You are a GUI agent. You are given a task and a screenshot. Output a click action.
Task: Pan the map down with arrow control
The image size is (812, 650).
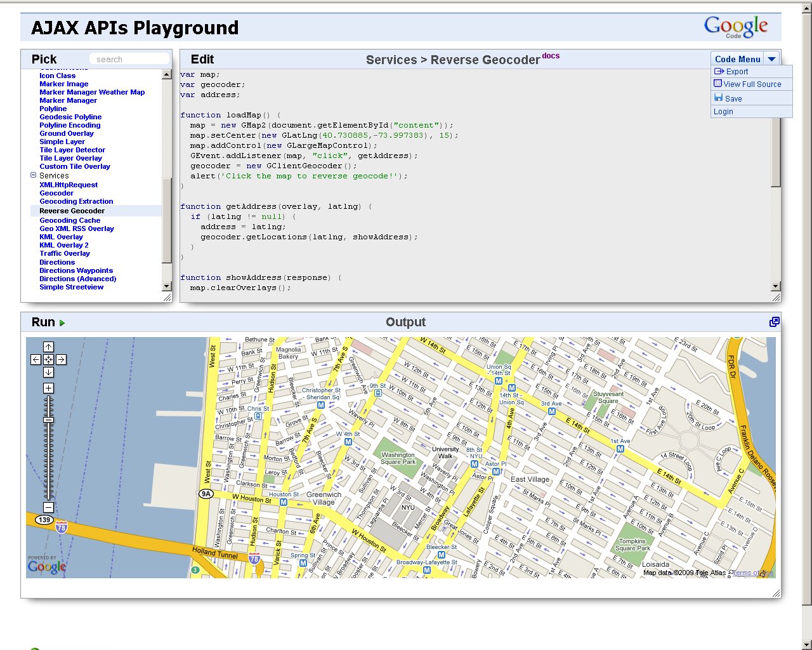(48, 372)
